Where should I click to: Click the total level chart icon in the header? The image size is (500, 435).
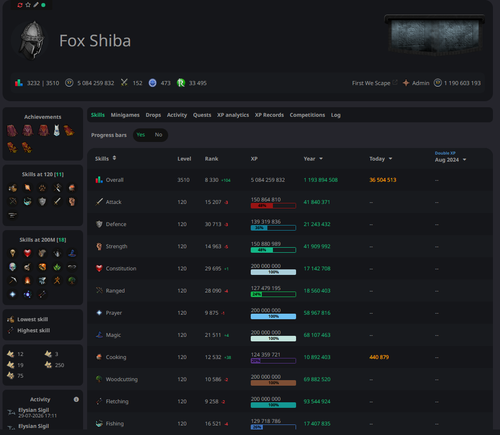[x=19, y=83]
